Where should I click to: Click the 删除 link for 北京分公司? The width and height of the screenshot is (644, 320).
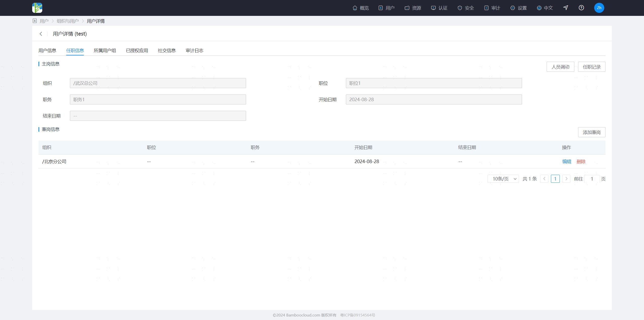pyautogui.click(x=581, y=162)
